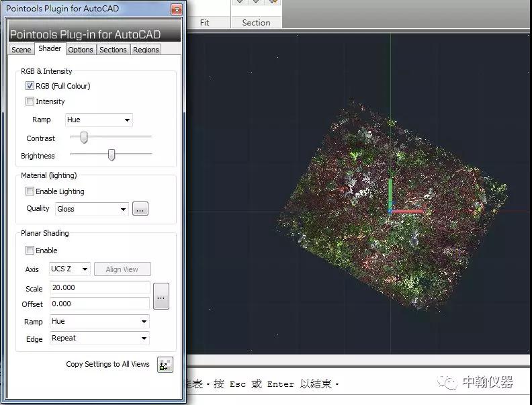Click the ellipsis button beside Quality dropdown
532x405 pixels.
140,209
